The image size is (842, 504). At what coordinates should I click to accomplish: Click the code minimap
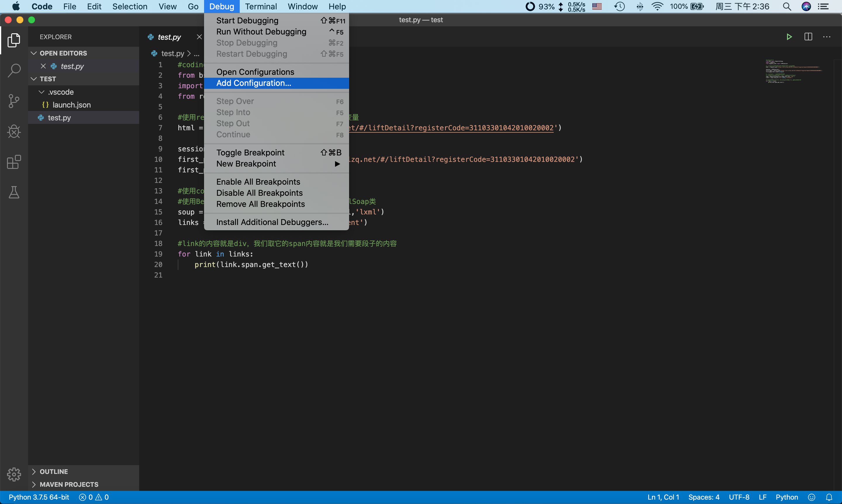[x=793, y=71]
